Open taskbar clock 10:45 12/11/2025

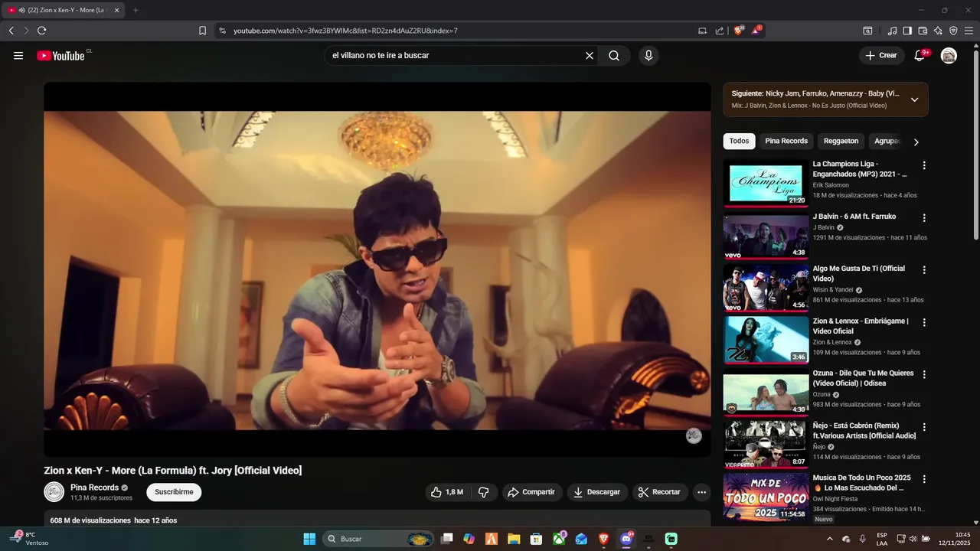click(955, 539)
